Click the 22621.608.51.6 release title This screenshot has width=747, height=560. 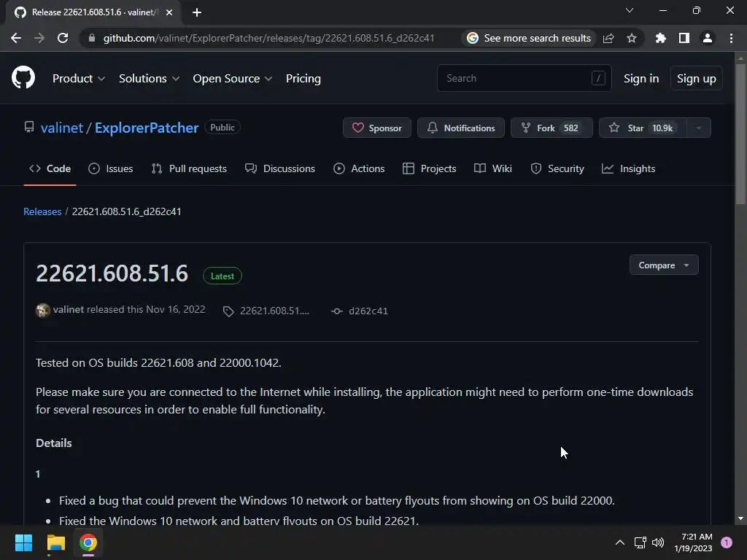[112, 273]
